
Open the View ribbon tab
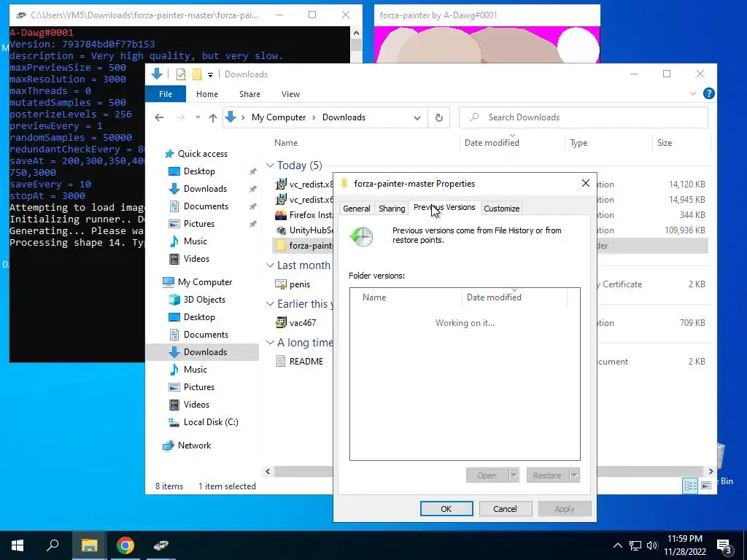(290, 94)
